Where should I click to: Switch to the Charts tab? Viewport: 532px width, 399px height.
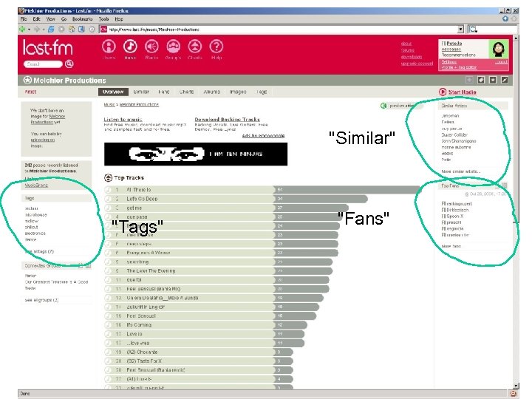186,92
